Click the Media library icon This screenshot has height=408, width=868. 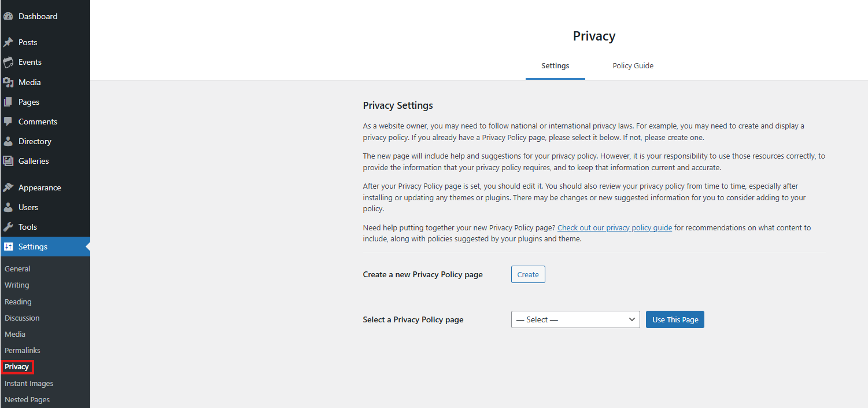point(8,82)
